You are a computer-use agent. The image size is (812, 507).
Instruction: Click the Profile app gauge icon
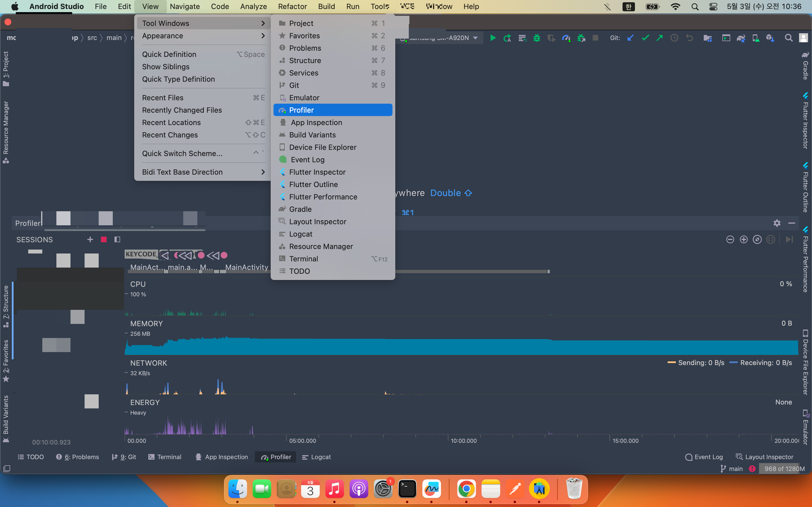[x=566, y=38]
